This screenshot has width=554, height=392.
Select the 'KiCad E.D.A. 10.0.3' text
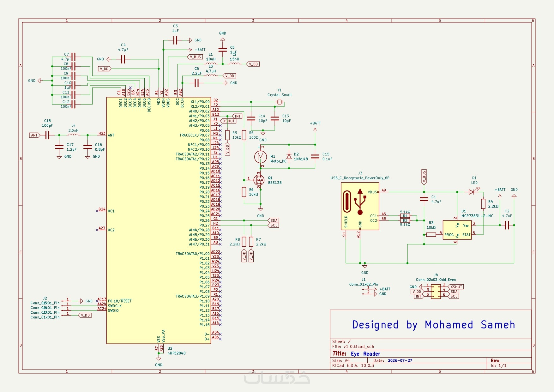click(x=353, y=365)
